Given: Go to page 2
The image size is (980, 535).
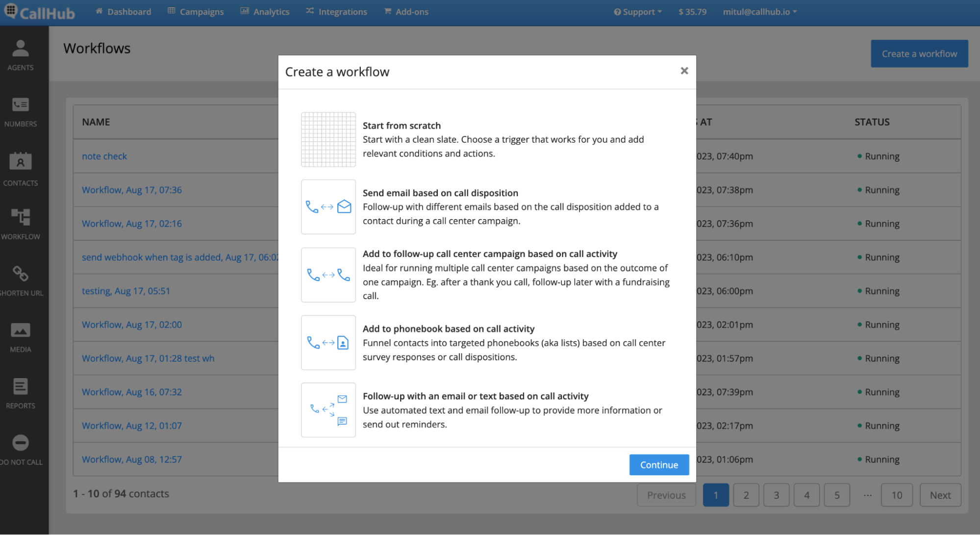Looking at the screenshot, I should (746, 495).
